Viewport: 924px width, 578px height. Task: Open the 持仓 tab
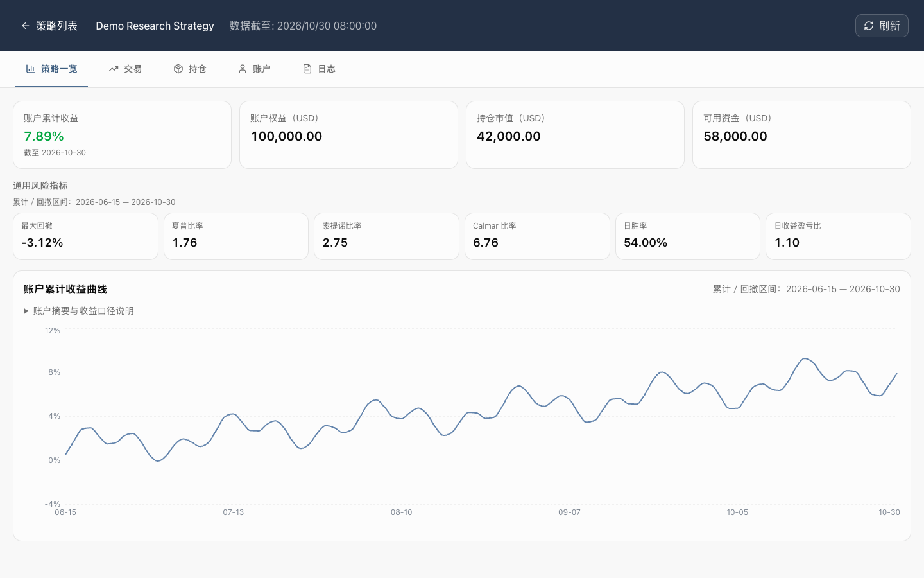pos(190,69)
